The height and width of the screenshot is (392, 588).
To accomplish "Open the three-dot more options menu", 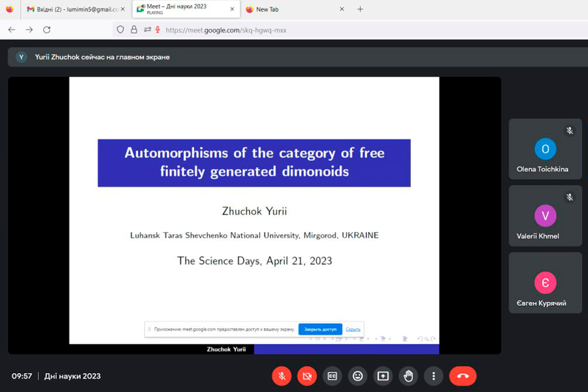I will 434,376.
